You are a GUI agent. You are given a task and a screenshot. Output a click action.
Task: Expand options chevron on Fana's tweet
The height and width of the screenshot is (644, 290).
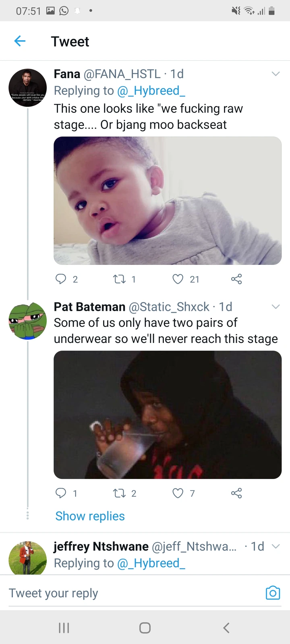point(275,74)
